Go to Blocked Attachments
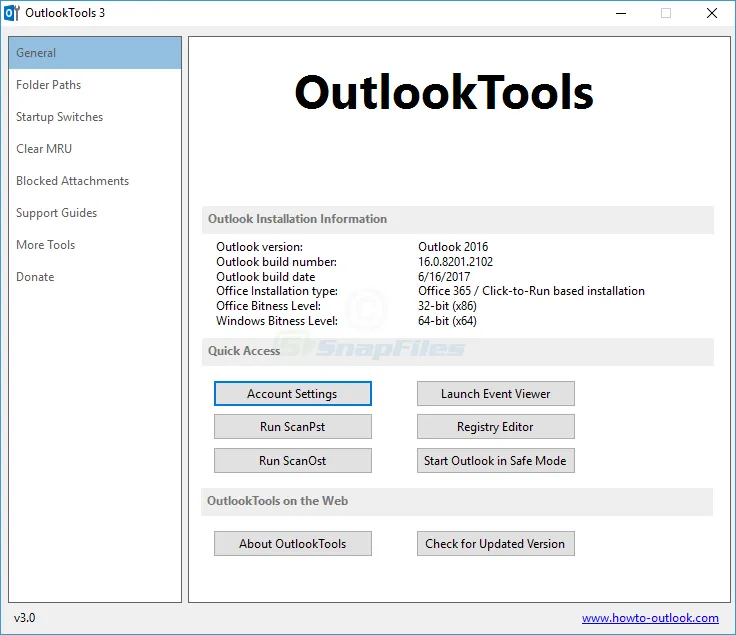 (95, 181)
